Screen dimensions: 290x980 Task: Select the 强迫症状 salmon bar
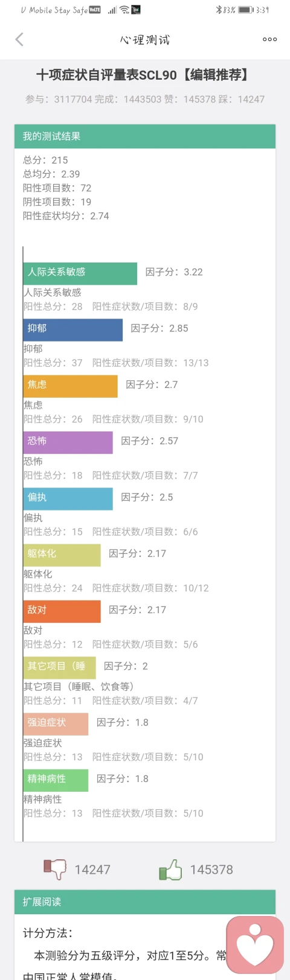pos(56,724)
